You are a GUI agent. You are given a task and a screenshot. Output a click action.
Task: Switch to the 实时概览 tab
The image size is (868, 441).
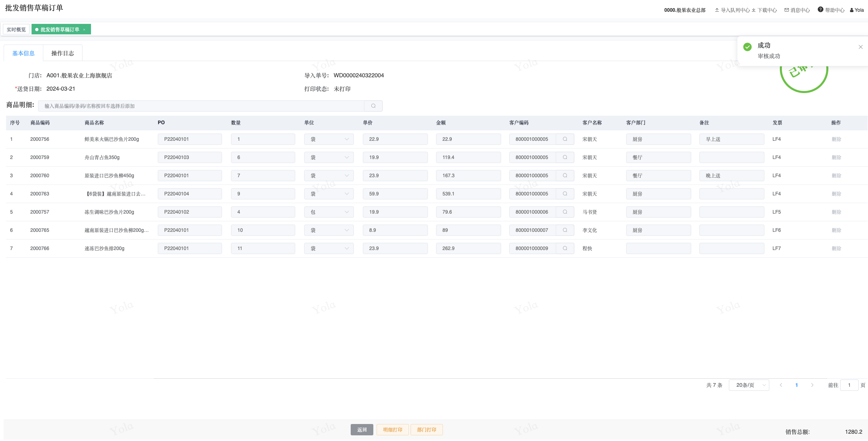tap(16, 30)
